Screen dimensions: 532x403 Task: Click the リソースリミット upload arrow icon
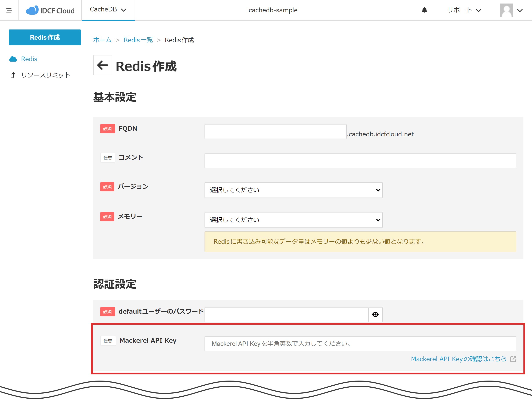point(13,75)
